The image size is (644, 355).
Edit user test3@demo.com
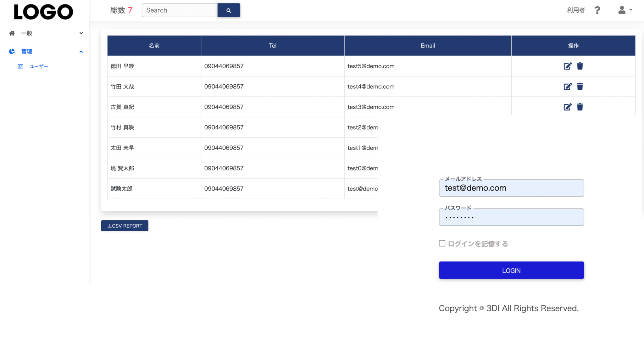tap(567, 107)
